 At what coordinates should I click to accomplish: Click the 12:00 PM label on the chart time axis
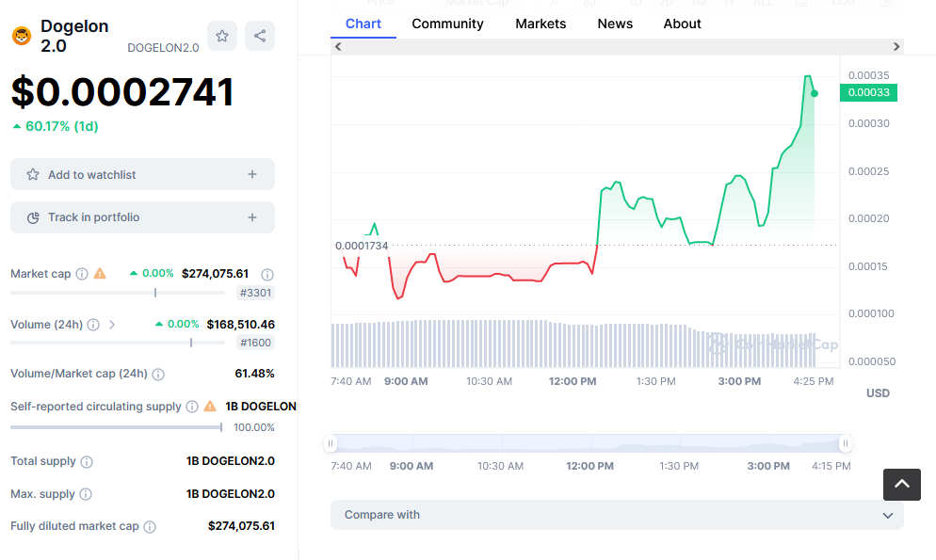(x=573, y=382)
